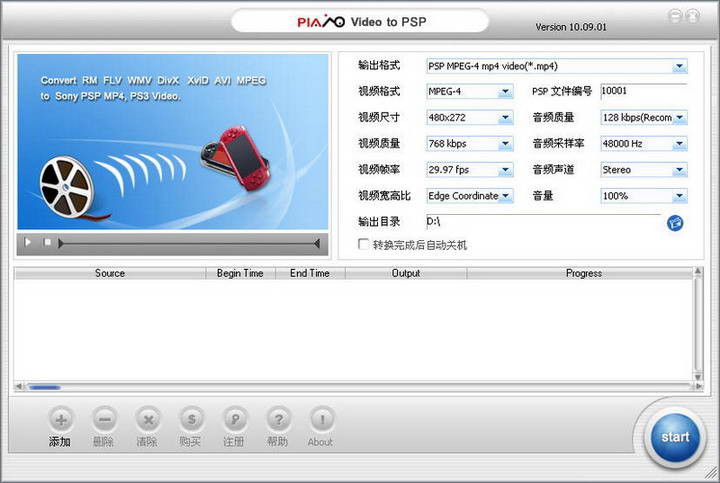Close the Video to PSP window
Viewport: 720px width, 483px height.
pos(692,17)
